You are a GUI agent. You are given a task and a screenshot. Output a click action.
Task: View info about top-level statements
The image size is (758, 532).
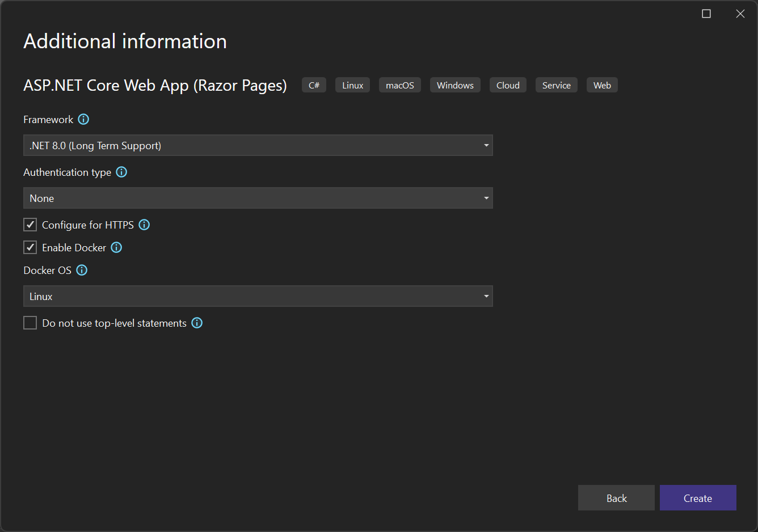197,323
